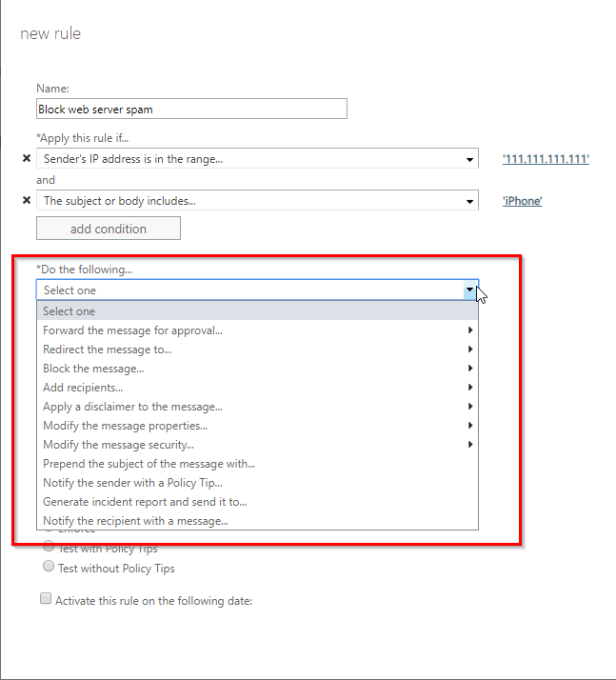Collapse the Do the following dropdown

pyautogui.click(x=470, y=290)
